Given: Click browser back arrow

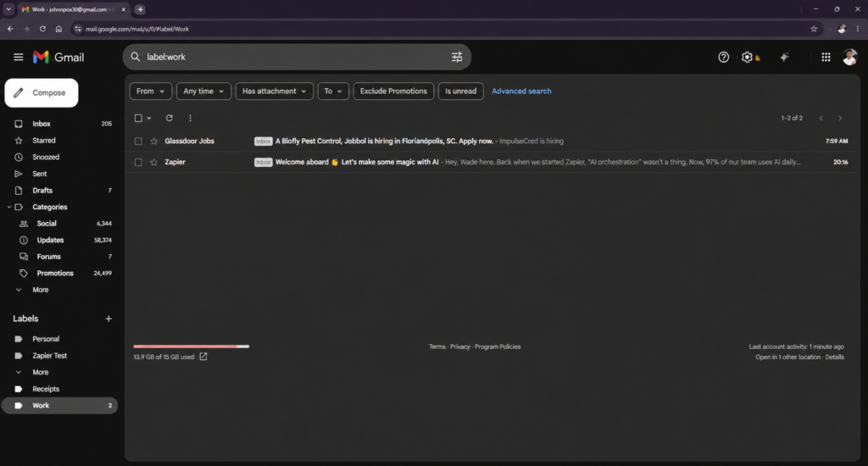Looking at the screenshot, I should pos(10,29).
